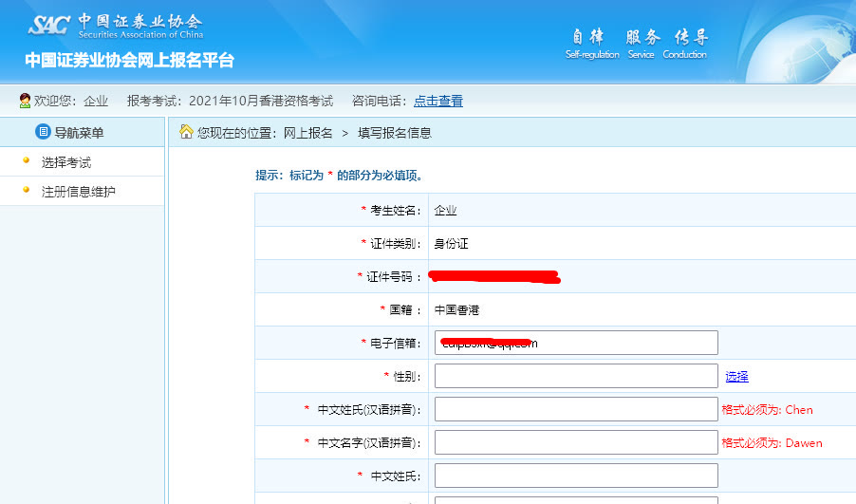
Task: Click the 性别 gender input field
Action: click(x=576, y=376)
